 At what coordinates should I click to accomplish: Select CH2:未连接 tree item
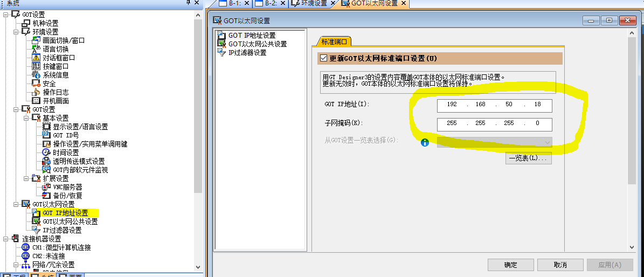pos(49,256)
